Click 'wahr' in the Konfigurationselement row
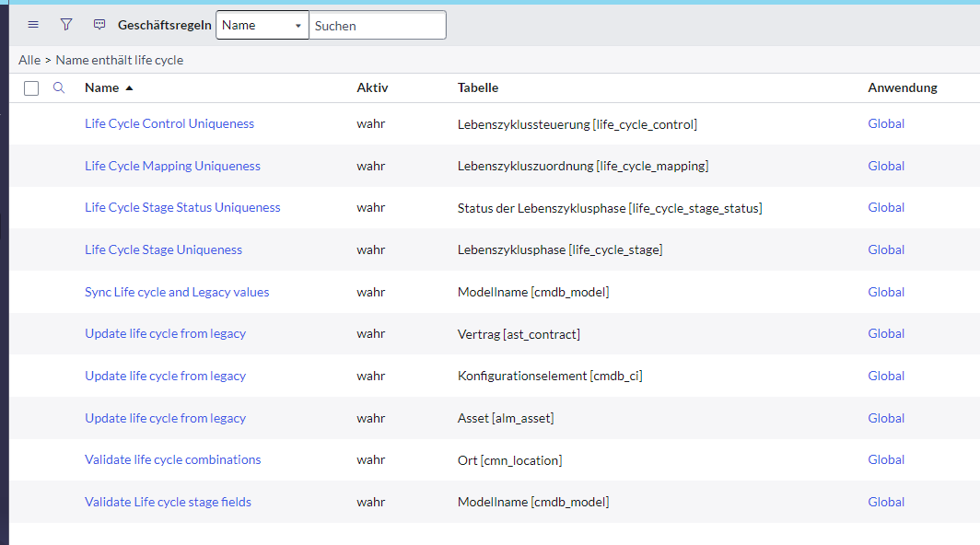This screenshot has width=980, height=545. point(371,377)
